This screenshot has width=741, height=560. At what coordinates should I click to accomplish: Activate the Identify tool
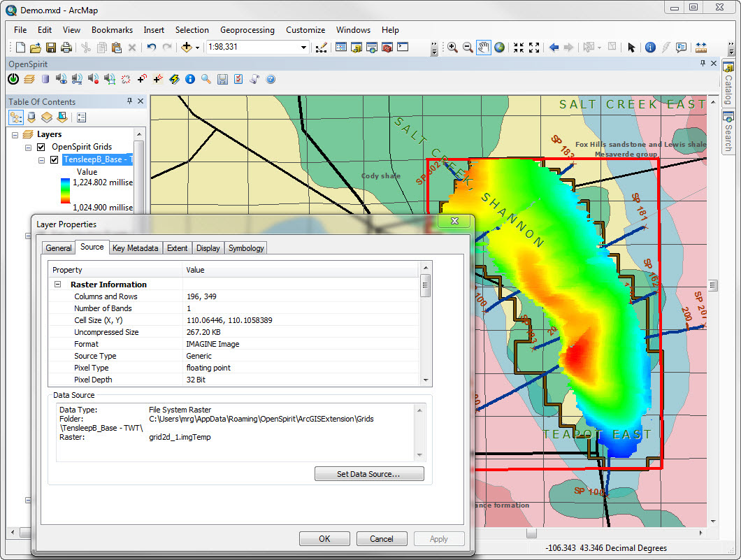tap(650, 48)
